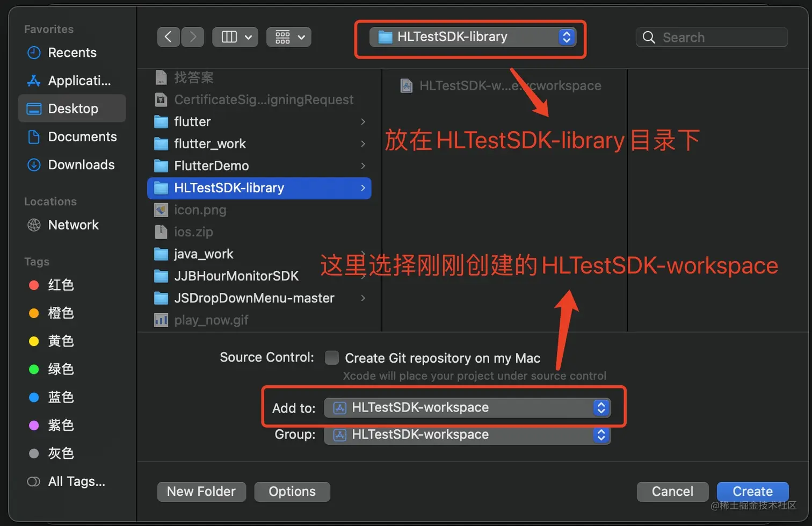Click the Create button

752,492
